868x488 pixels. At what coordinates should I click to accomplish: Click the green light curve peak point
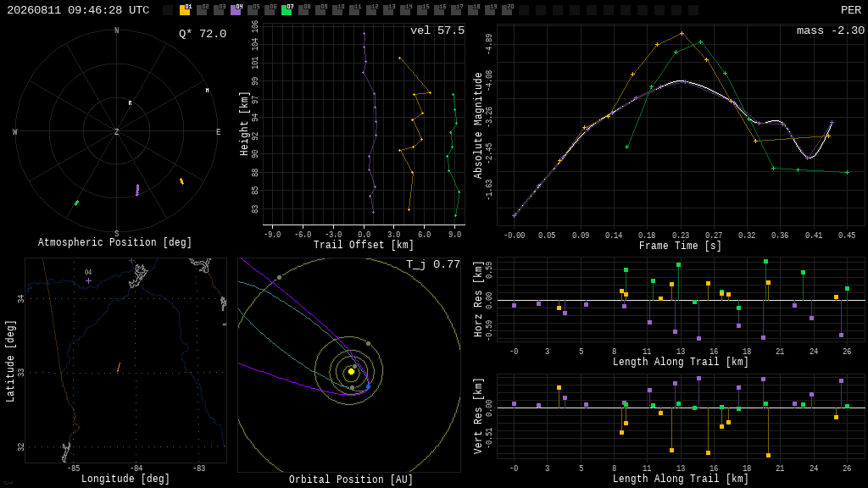point(701,42)
